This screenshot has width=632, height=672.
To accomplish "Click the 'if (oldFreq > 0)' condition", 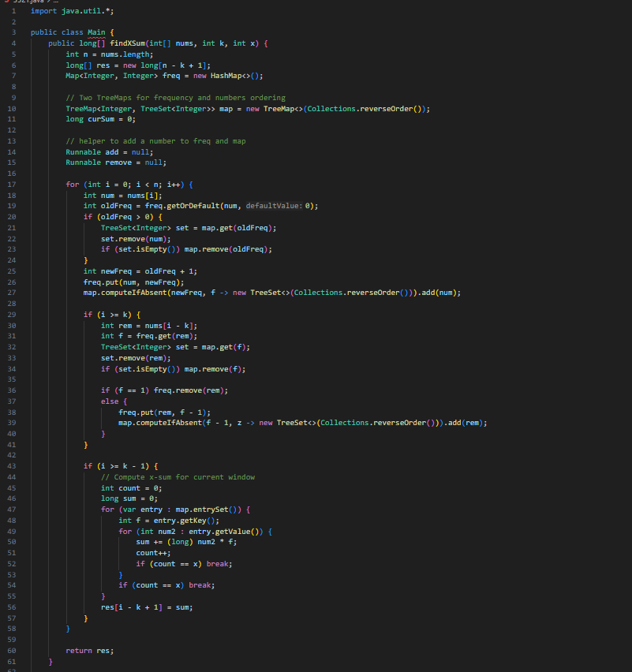I will pyautogui.click(x=119, y=217).
